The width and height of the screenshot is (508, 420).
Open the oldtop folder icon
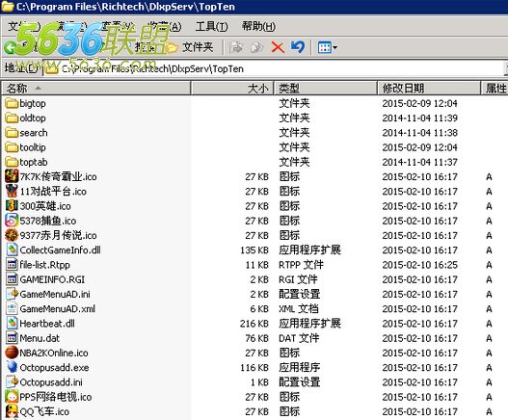(12, 118)
